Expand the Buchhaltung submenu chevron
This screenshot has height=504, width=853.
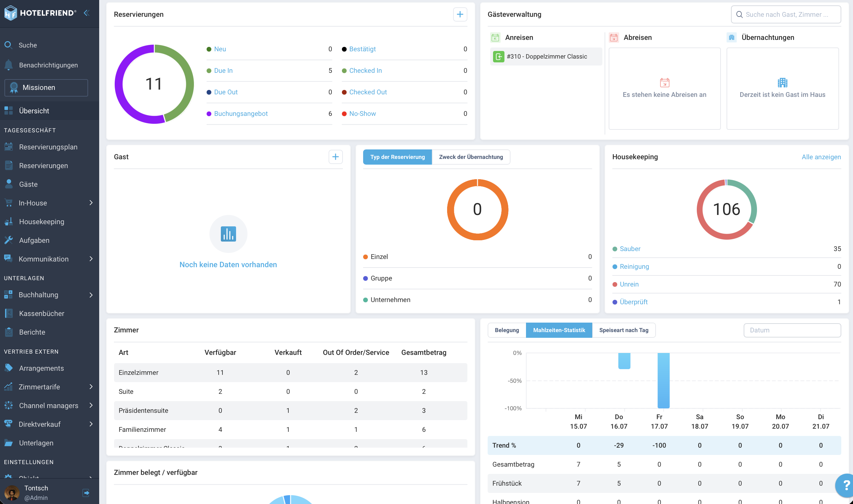pyautogui.click(x=91, y=295)
